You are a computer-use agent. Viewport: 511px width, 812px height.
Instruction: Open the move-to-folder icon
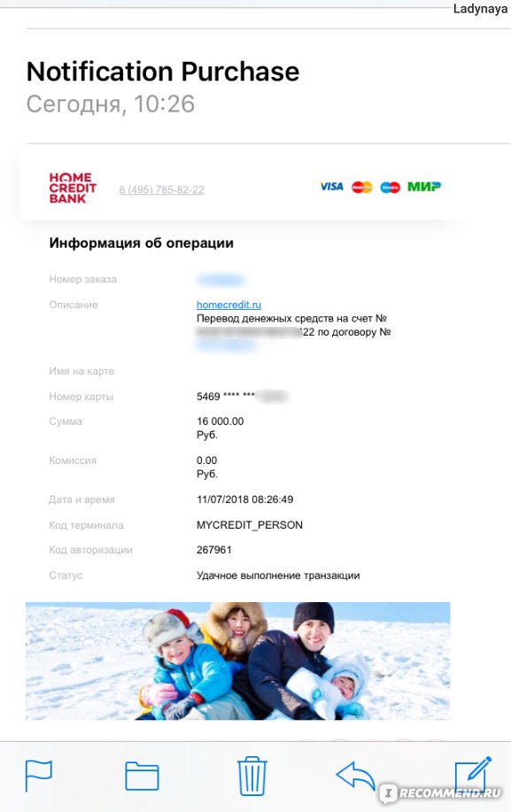coord(142,776)
